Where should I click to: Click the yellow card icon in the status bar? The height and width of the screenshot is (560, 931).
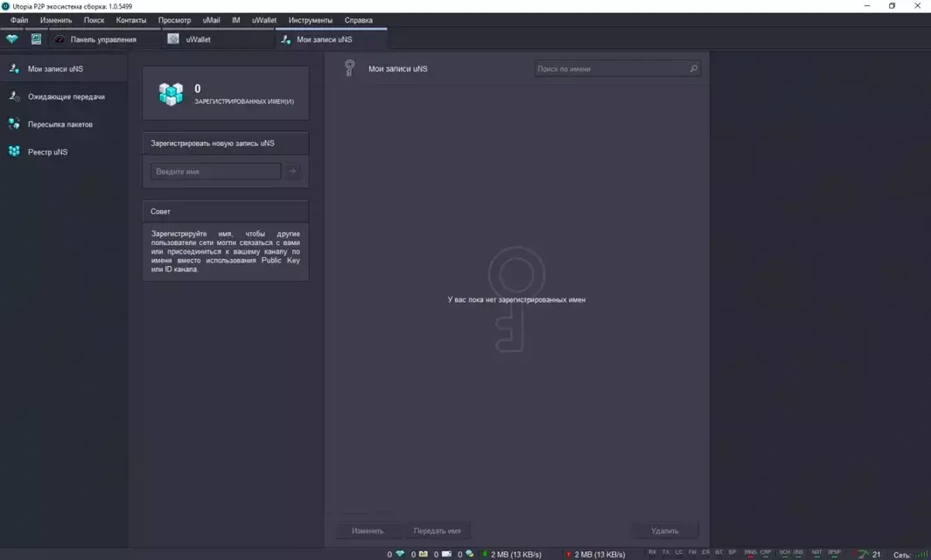[423, 554]
